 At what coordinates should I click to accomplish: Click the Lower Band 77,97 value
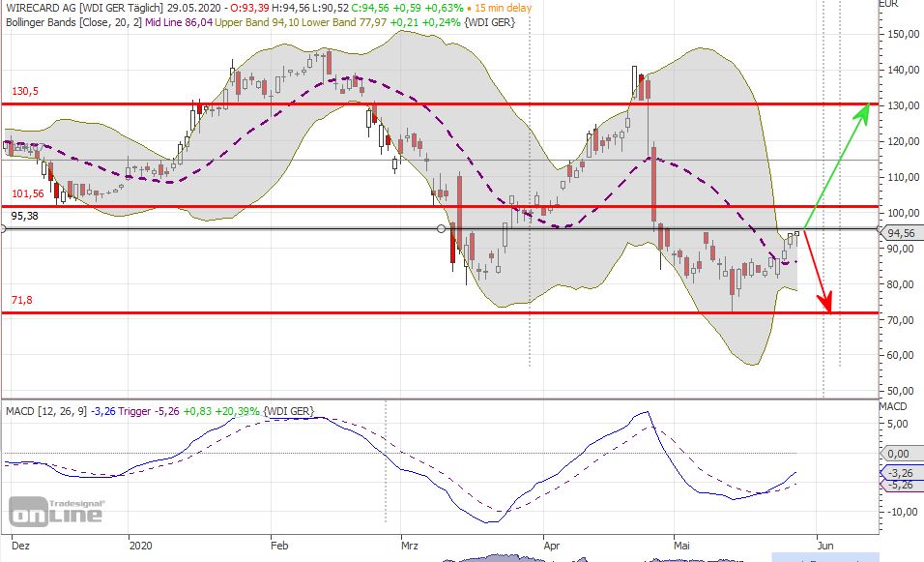tap(344, 22)
